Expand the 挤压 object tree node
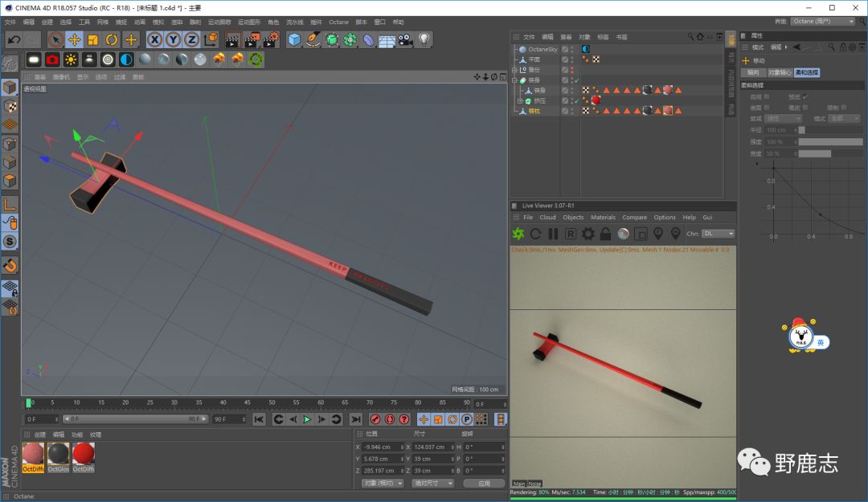The image size is (868, 502). [520, 101]
